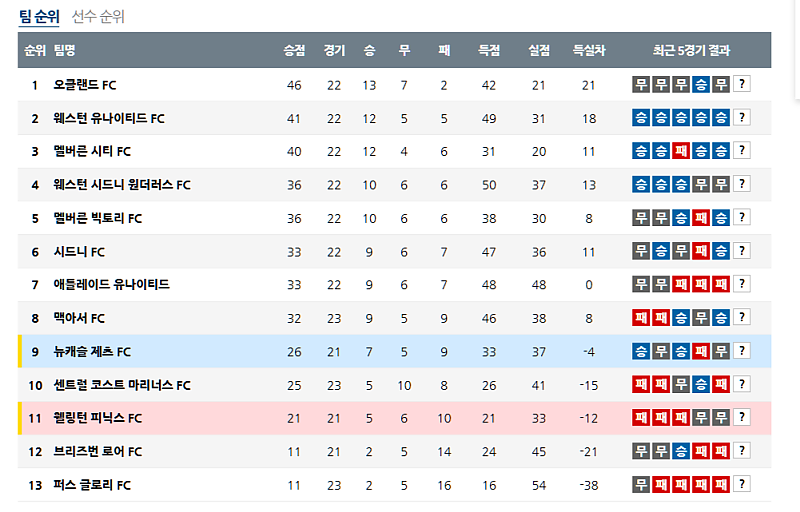Click the question mark icon for 뉴캐슬 제츠 FC

coord(742,352)
